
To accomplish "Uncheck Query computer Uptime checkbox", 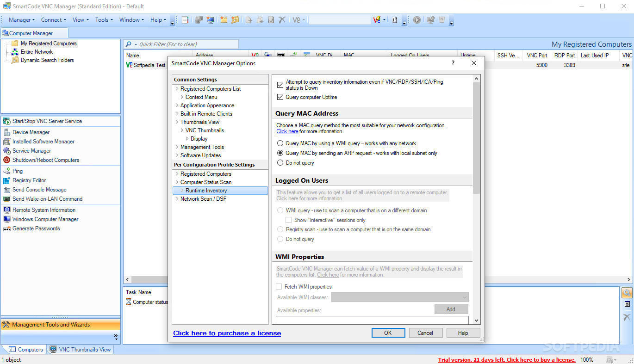I will [280, 97].
